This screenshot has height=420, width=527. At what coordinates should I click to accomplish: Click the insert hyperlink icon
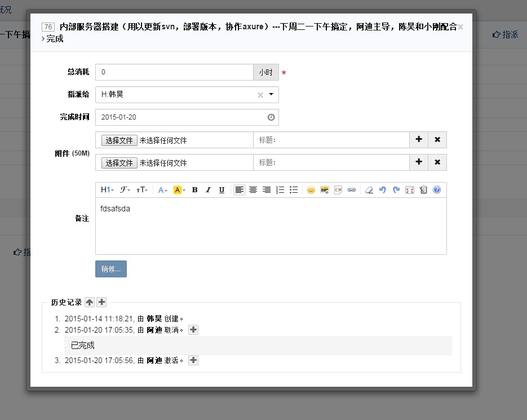pyautogui.click(x=351, y=190)
